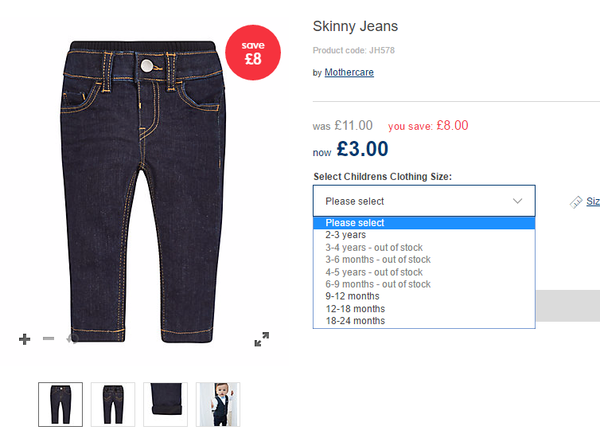The height and width of the screenshot is (442, 600).
Task: View the back of jeans thumbnail
Action: 113,404
